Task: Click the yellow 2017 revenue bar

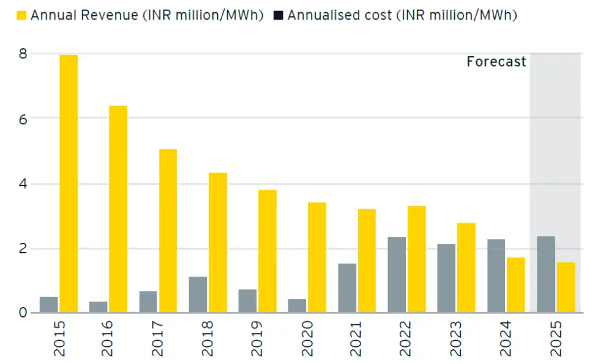Action: (168, 231)
